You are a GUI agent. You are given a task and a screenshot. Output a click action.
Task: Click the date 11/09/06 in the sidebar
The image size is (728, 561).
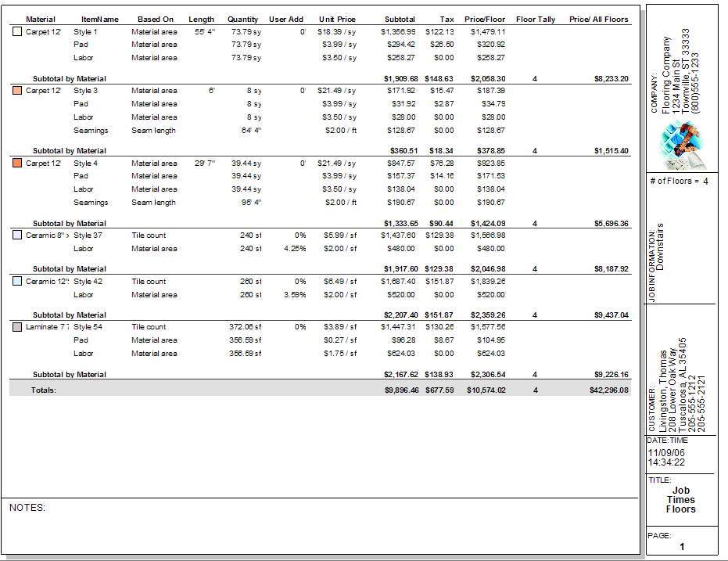coord(665,453)
